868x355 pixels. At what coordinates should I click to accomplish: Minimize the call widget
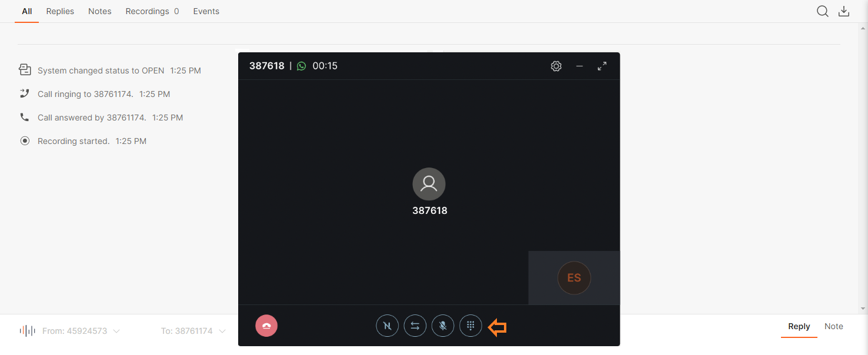click(579, 66)
